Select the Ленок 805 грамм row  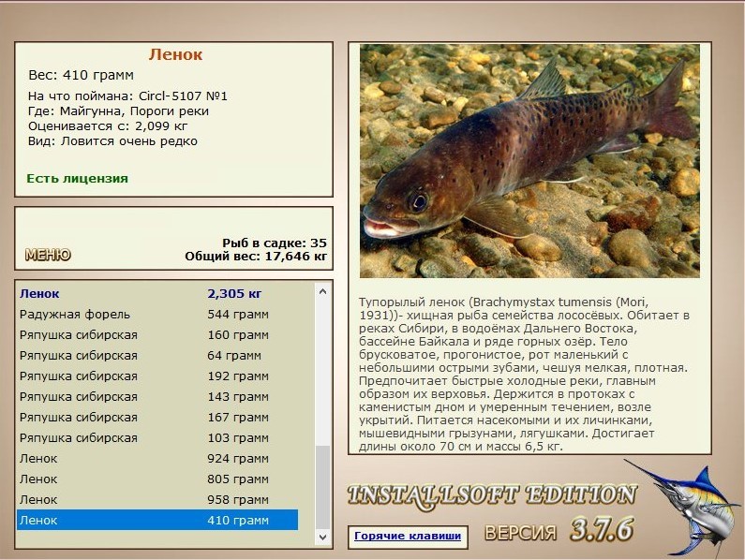(157, 479)
